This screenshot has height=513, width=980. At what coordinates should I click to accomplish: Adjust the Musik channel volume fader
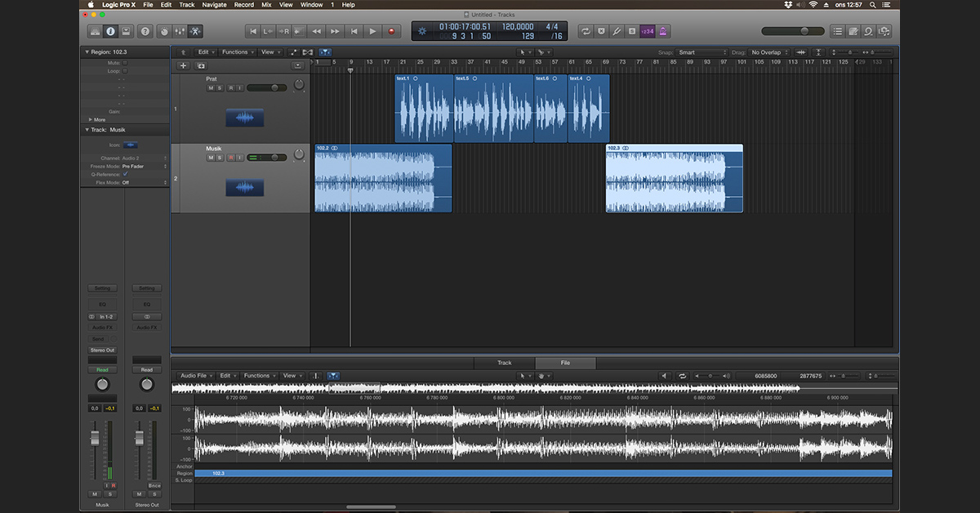click(x=95, y=437)
